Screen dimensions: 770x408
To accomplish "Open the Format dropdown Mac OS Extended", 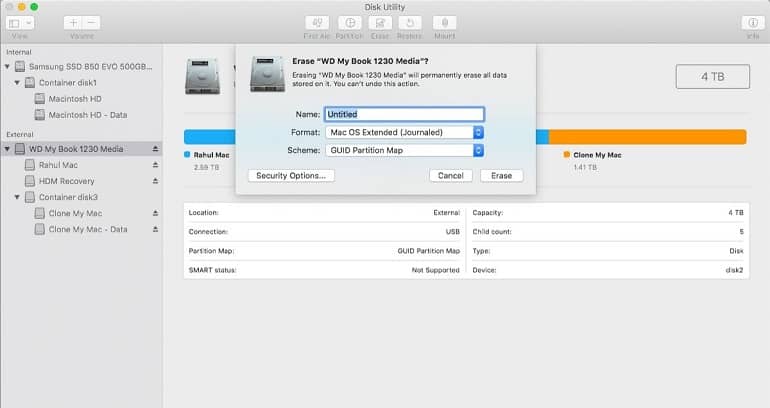I will [405, 133].
